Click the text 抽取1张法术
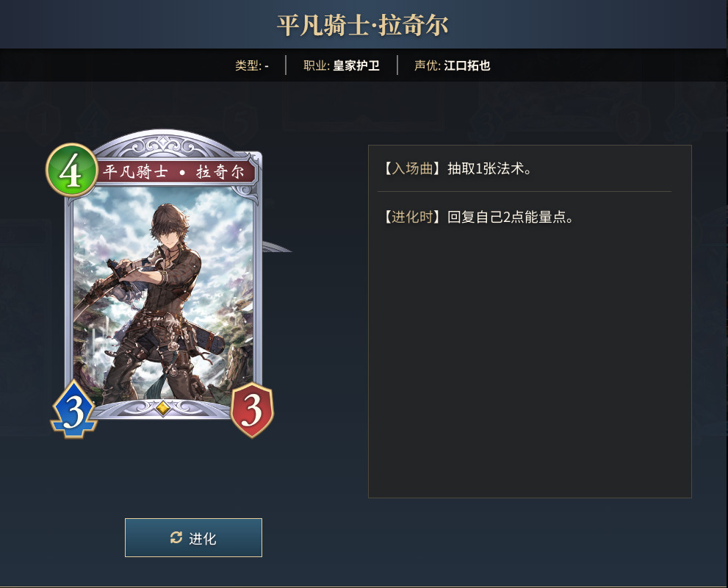The image size is (728, 588). (x=486, y=168)
